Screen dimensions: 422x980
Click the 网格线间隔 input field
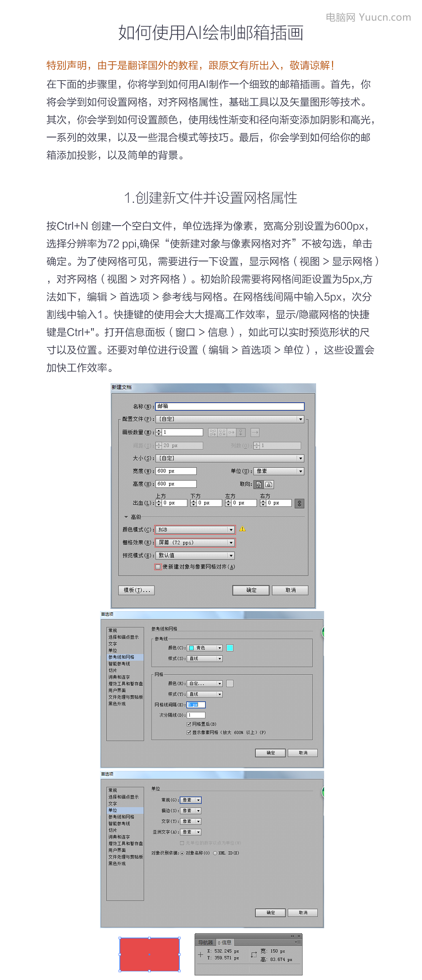tap(196, 705)
